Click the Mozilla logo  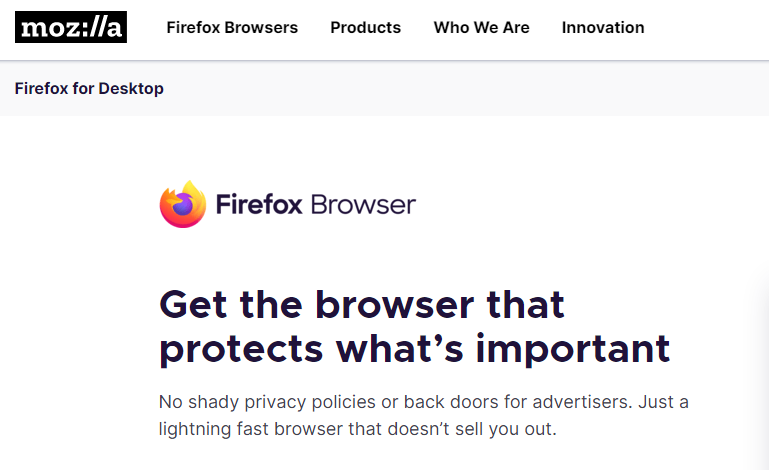(x=71, y=27)
